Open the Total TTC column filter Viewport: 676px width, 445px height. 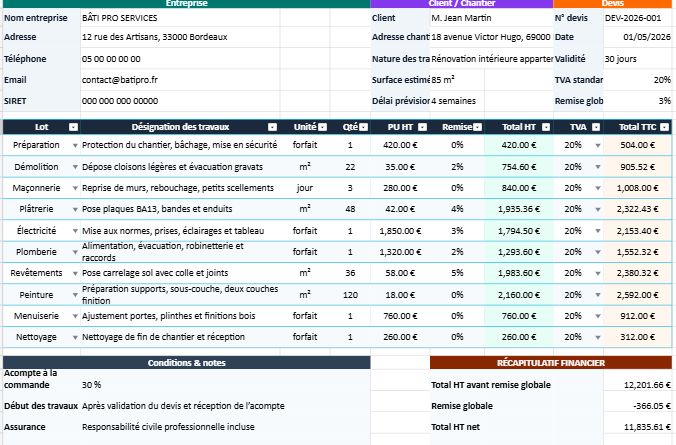(665, 127)
